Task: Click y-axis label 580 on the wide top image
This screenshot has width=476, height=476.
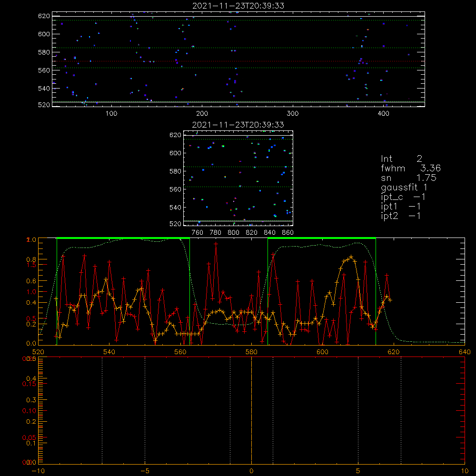Action: coord(44,52)
